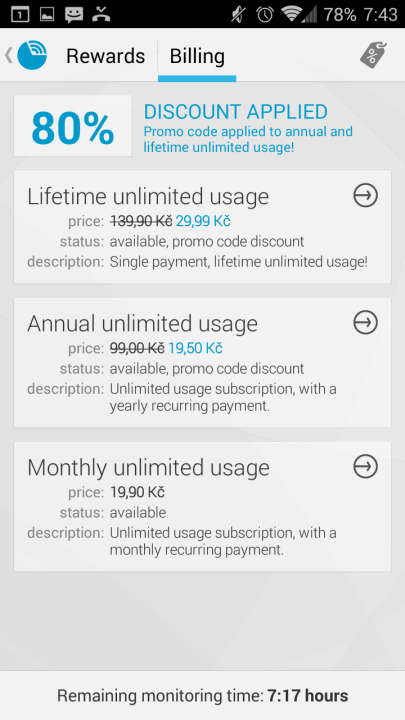Choose Monthly unlimited usage plan title
The width and height of the screenshot is (405, 720).
[x=148, y=468]
